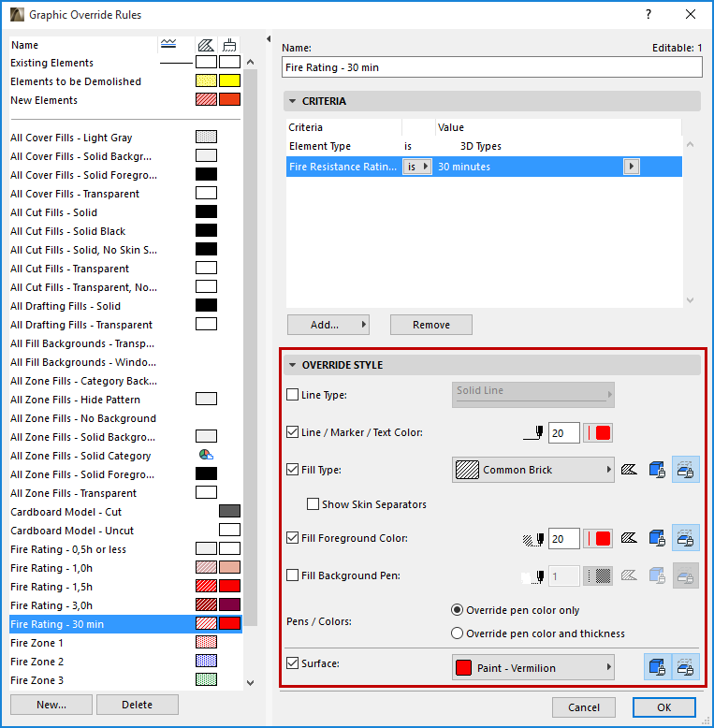Select All Cover Fills - Light Gray rule
Image resolution: width=714 pixels, height=728 pixels.
(125, 138)
